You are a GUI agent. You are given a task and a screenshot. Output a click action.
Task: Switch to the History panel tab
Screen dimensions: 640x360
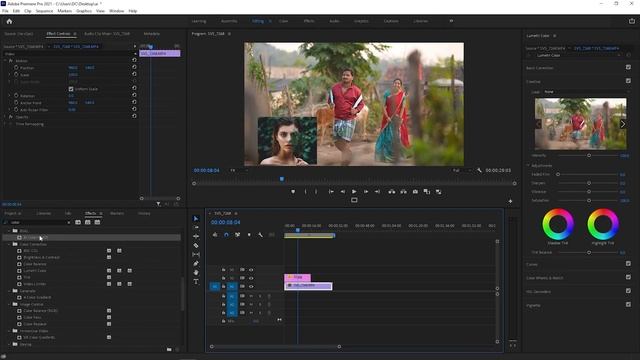click(144, 213)
